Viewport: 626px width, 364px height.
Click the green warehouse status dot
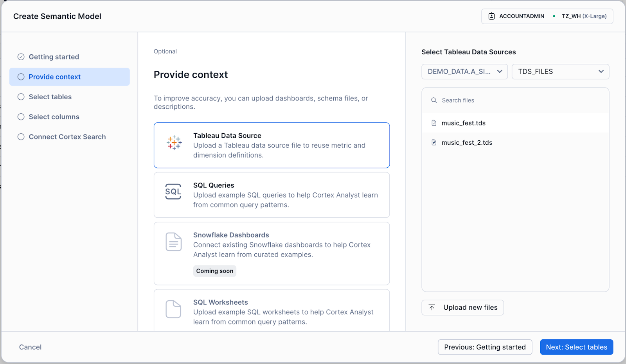pos(554,16)
